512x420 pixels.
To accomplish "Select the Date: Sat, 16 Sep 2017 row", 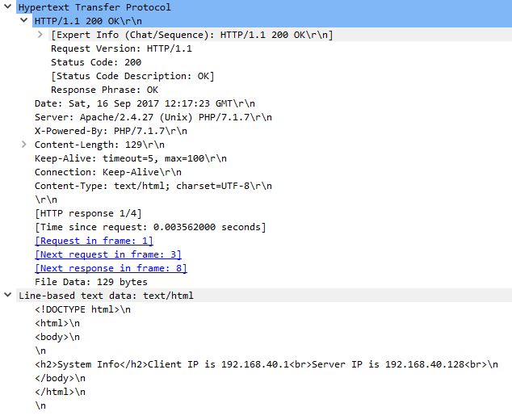I will pos(145,103).
